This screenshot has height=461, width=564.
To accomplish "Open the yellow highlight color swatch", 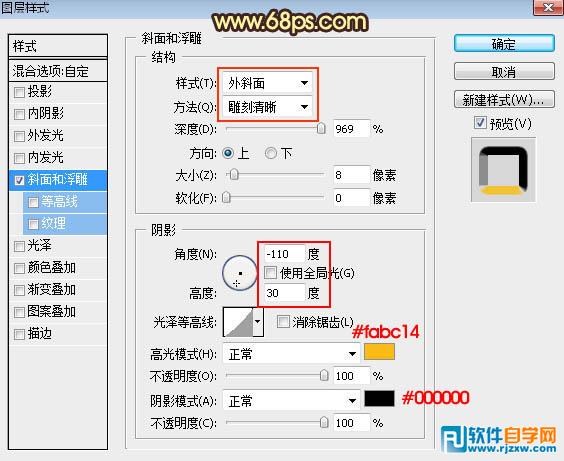I will pyautogui.click(x=379, y=351).
